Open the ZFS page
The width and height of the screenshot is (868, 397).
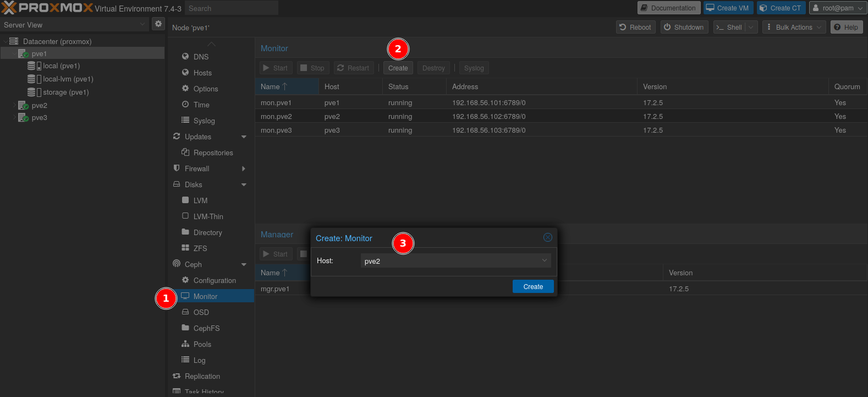click(200, 248)
